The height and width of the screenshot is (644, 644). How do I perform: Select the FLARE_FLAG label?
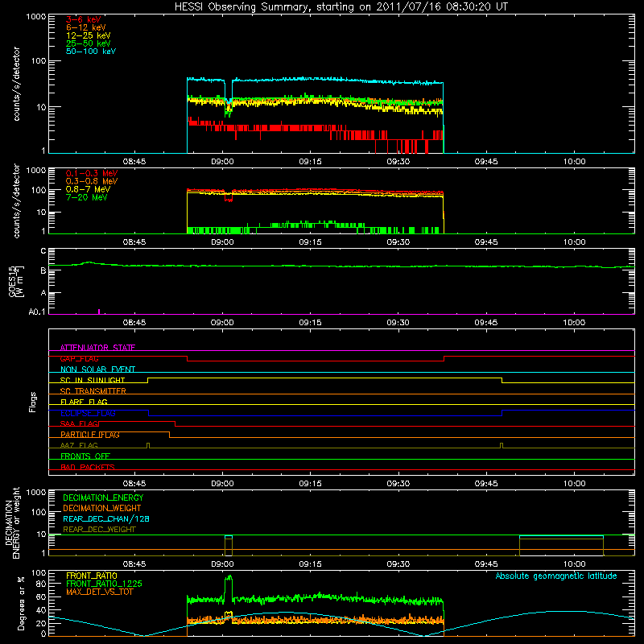tap(84, 402)
